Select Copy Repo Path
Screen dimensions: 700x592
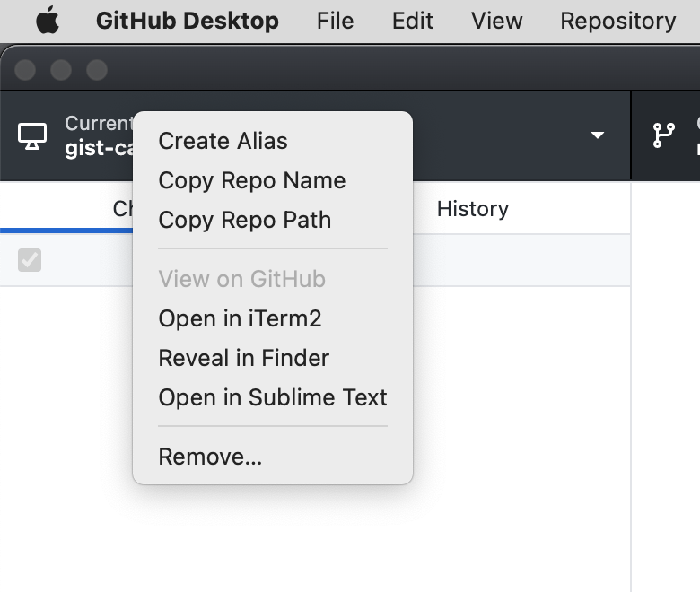coord(272,220)
